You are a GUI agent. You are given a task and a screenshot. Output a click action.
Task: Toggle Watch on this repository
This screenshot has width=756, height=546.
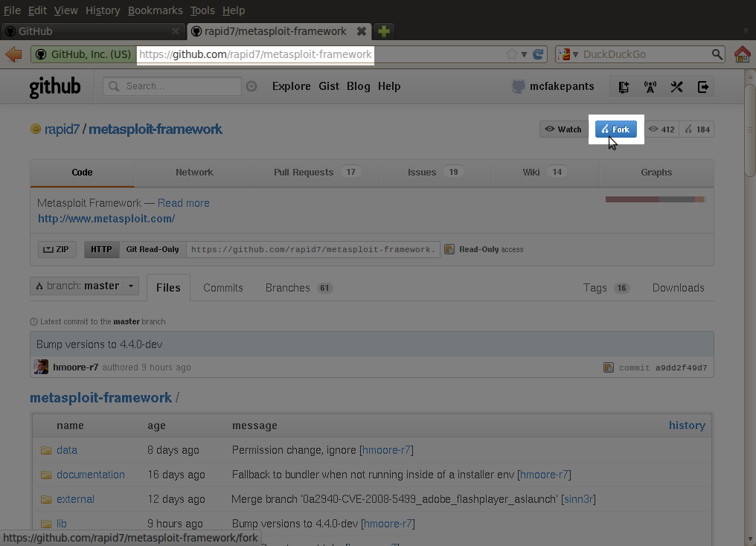pos(563,129)
